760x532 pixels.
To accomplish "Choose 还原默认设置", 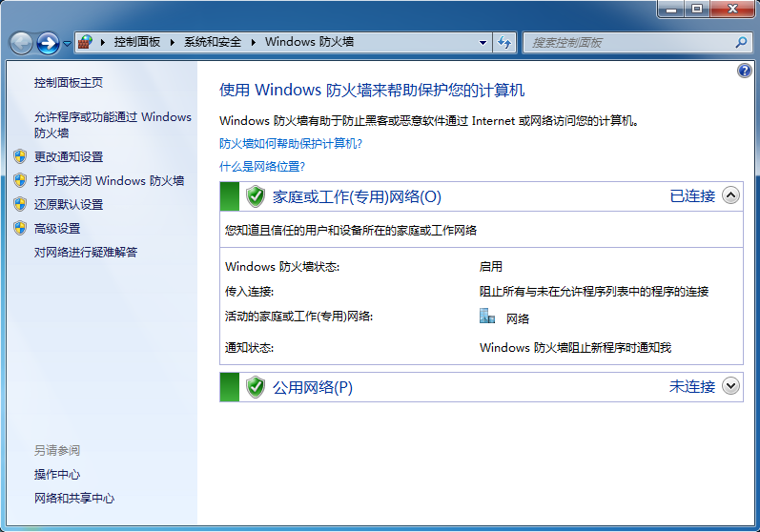I will 69,204.
